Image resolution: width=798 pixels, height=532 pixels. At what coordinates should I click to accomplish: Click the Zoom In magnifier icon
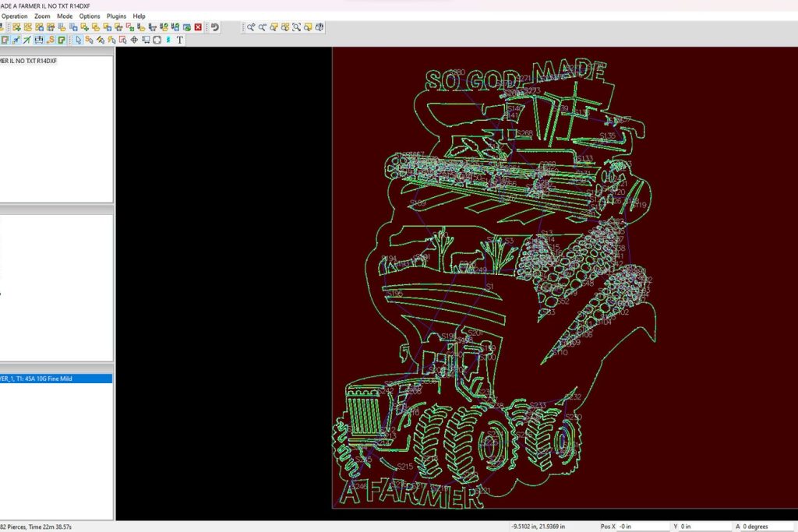[x=251, y=27]
